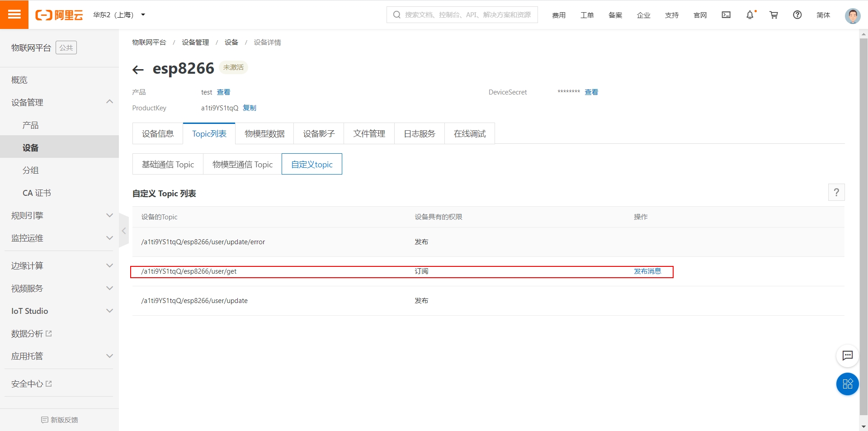868x431 pixels.
Task: Click 查看 next to DeviceSecret
Action: click(x=591, y=92)
